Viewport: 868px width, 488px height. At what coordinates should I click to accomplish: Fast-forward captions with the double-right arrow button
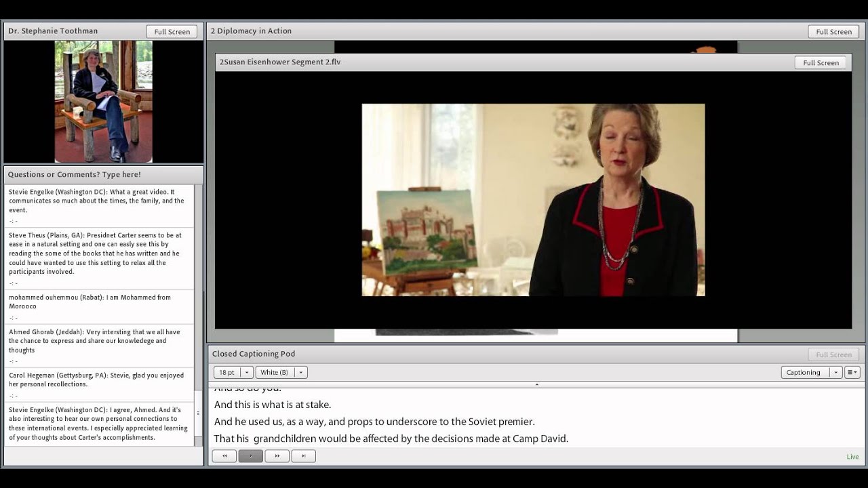point(277,456)
